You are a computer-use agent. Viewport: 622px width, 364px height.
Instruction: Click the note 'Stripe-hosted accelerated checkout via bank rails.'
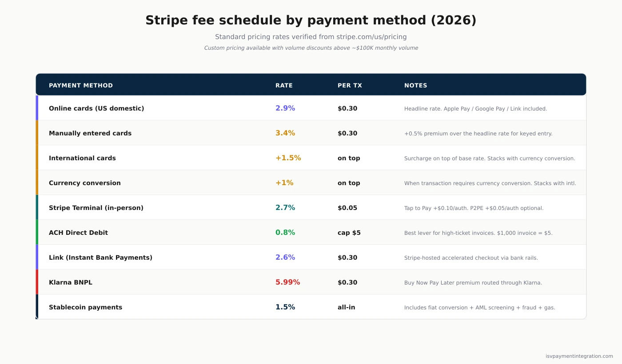tap(471, 258)
